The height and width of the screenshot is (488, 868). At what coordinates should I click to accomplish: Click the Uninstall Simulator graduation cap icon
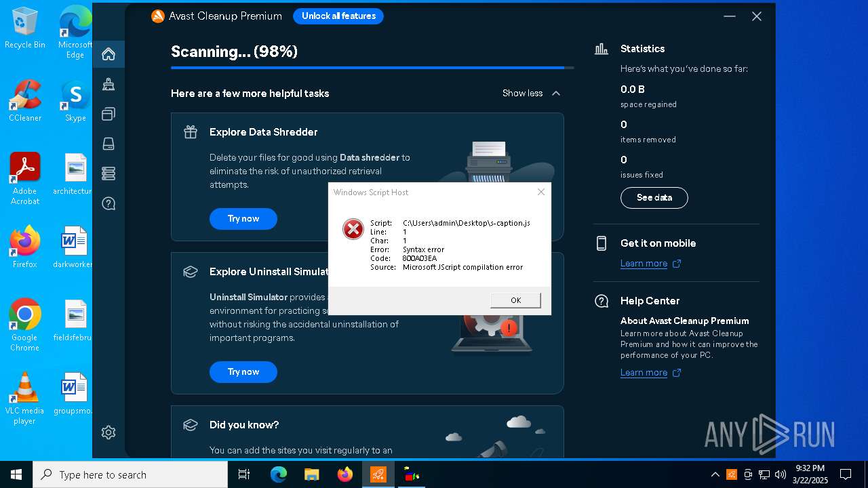coord(191,272)
